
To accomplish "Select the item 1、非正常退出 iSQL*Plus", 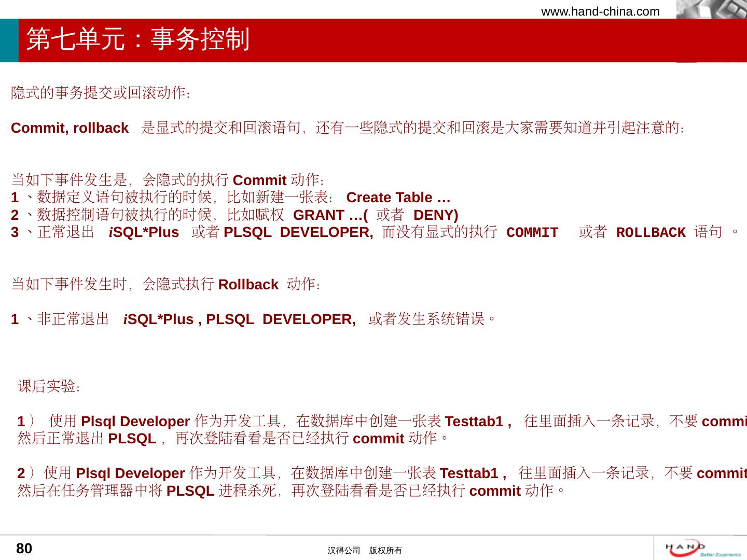I will [x=254, y=319].
